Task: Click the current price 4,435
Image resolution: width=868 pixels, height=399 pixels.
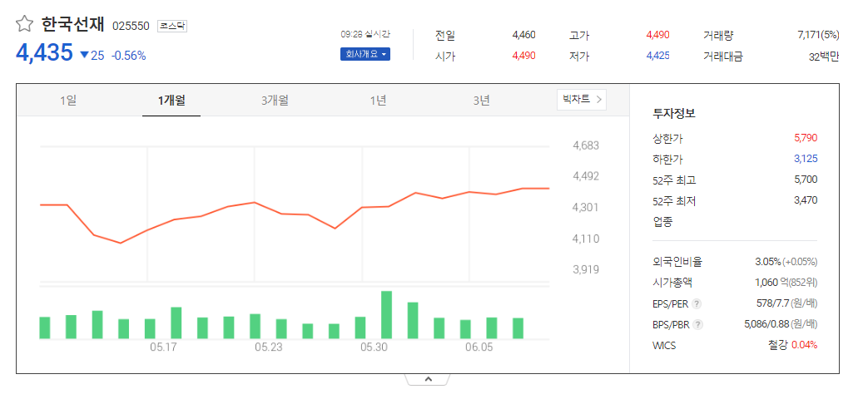Action: [44, 53]
